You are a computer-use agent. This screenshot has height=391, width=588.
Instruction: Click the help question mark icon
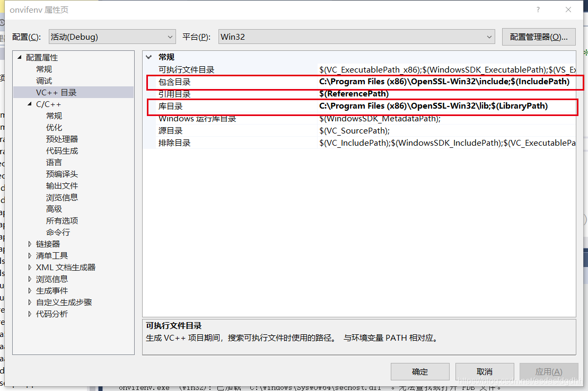538,10
